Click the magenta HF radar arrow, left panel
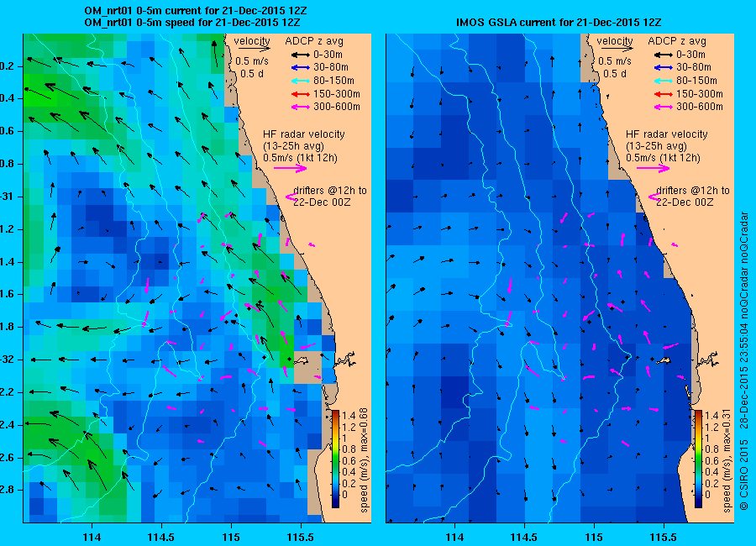The height and width of the screenshot is (546, 756). point(291,168)
